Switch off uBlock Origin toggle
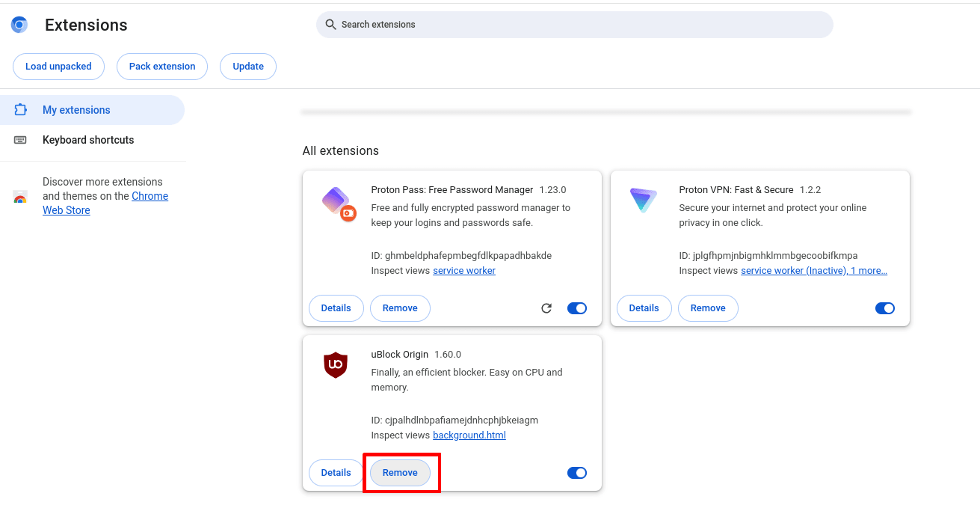The height and width of the screenshot is (526, 980). point(577,473)
